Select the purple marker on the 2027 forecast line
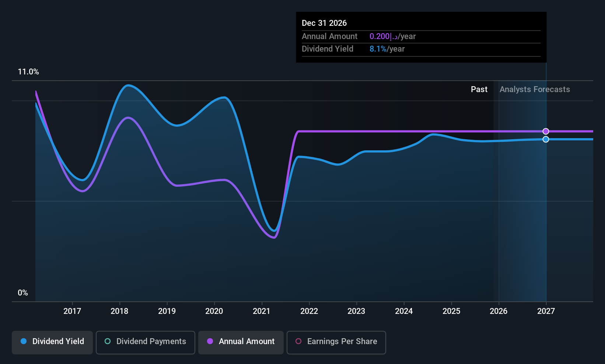605x364 pixels. [546, 131]
